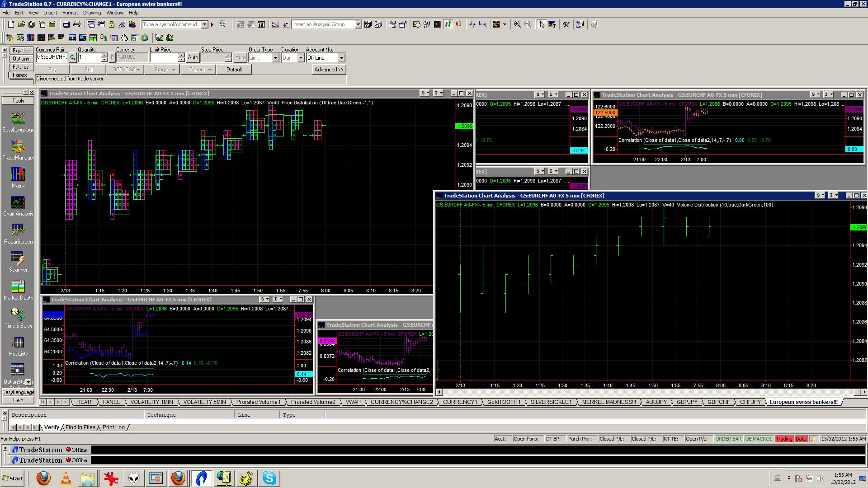Image resolution: width=868 pixels, height=488 pixels.
Task: Click the hammer strategy tools icon
Action: [x=566, y=24]
